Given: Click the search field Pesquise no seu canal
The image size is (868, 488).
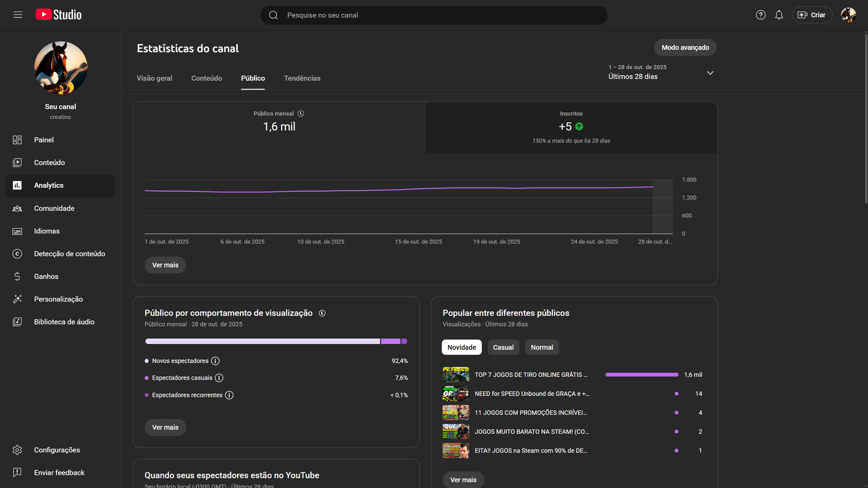Looking at the screenshot, I should point(434,15).
